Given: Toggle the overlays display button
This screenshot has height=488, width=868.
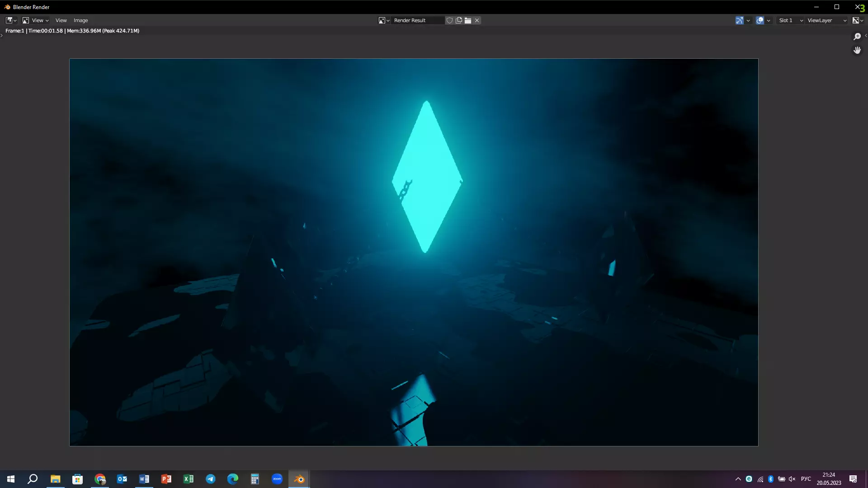Looking at the screenshot, I should (x=760, y=20).
